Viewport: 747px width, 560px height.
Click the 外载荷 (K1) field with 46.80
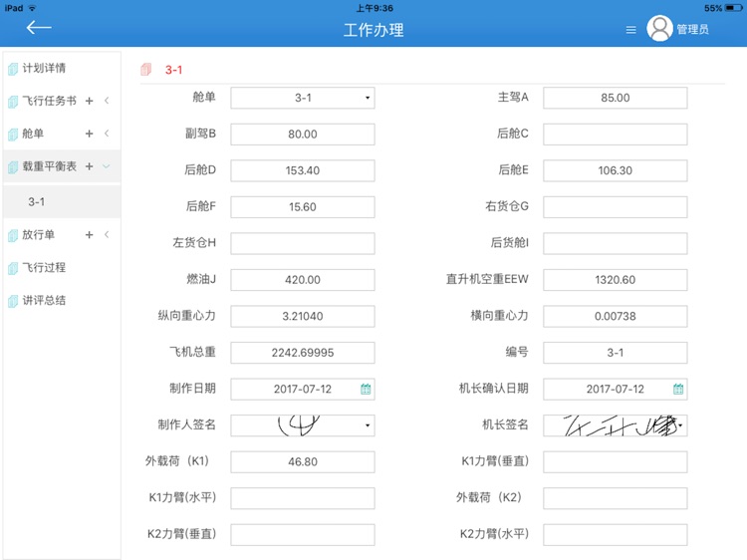click(x=303, y=462)
